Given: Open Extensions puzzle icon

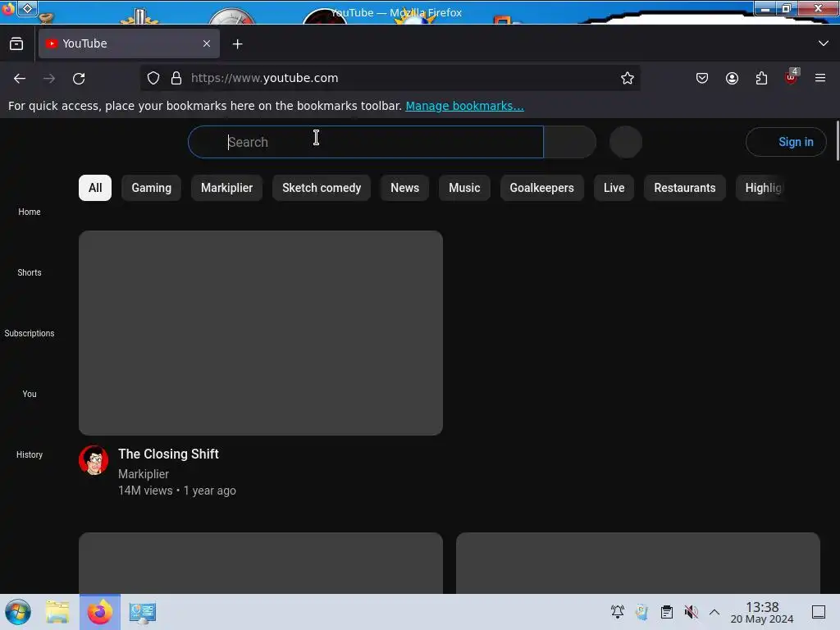Looking at the screenshot, I should pyautogui.click(x=761, y=78).
